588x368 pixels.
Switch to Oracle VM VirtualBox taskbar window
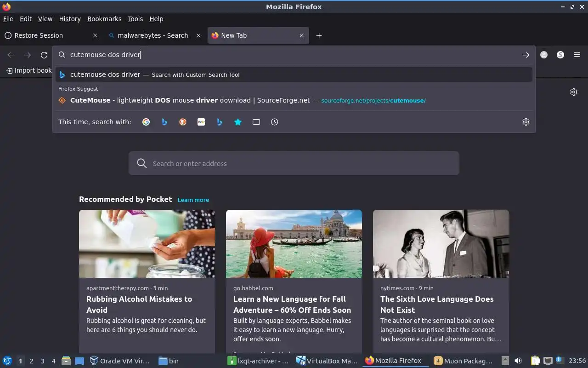click(120, 361)
